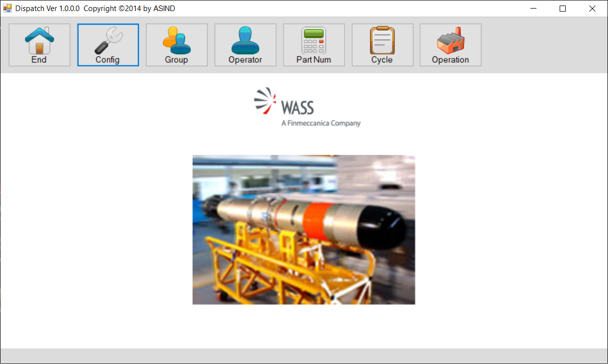Select the Operation factory icon

pyautogui.click(x=450, y=41)
